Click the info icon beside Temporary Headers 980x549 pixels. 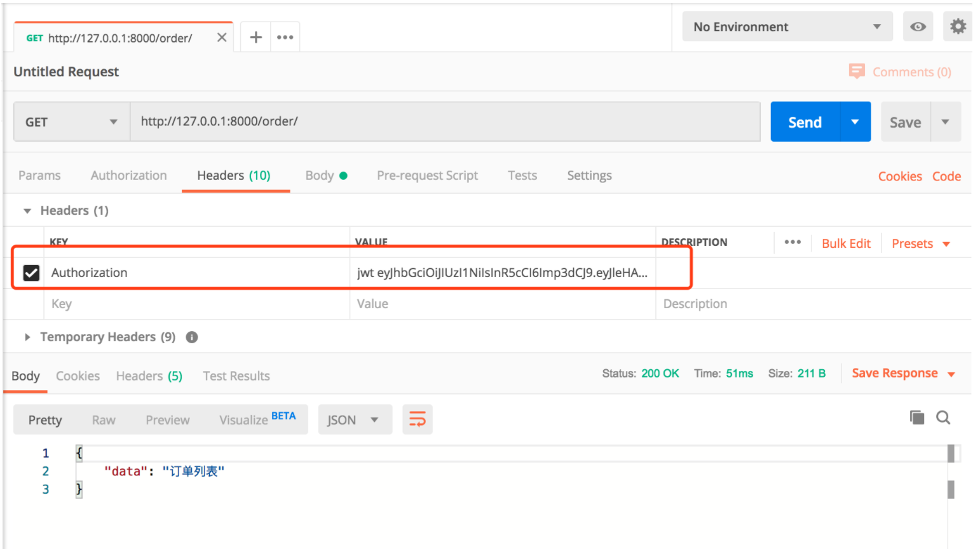click(x=192, y=337)
